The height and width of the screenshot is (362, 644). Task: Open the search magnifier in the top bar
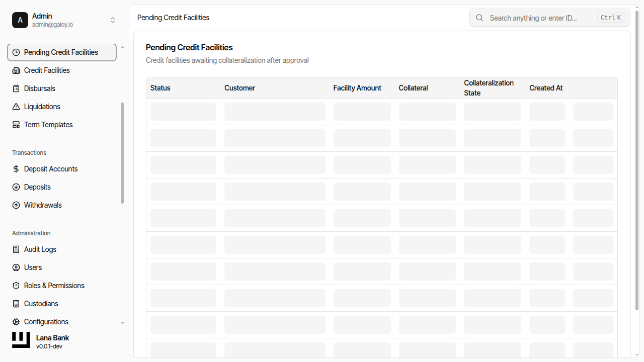coord(479,18)
